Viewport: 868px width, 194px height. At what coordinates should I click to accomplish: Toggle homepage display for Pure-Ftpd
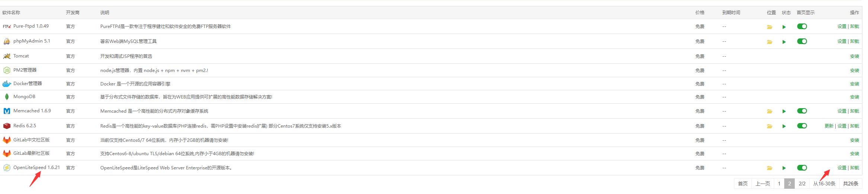pyautogui.click(x=802, y=26)
